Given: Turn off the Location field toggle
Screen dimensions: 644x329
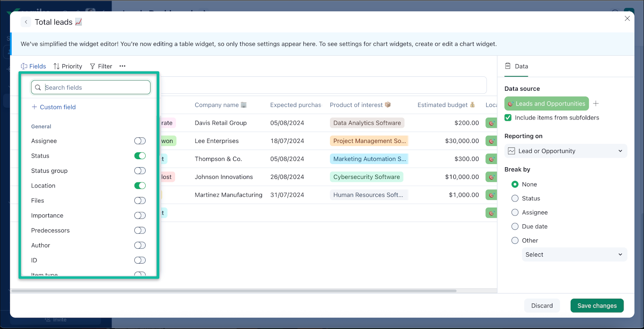Looking at the screenshot, I should [140, 186].
